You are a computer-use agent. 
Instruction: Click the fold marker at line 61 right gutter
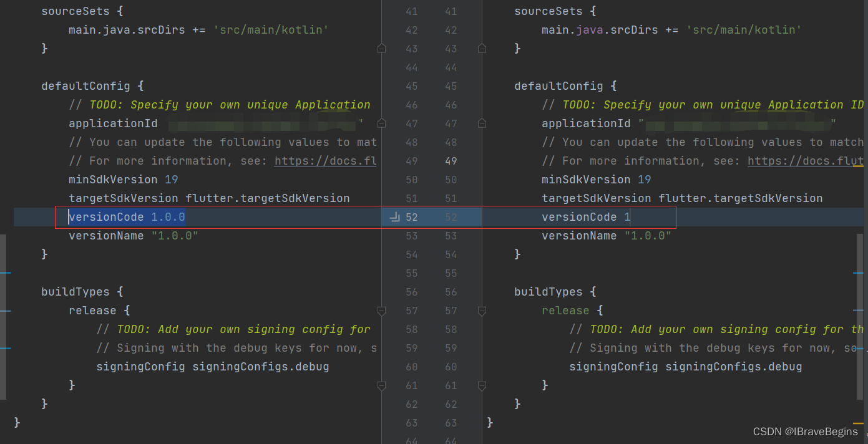coord(481,385)
